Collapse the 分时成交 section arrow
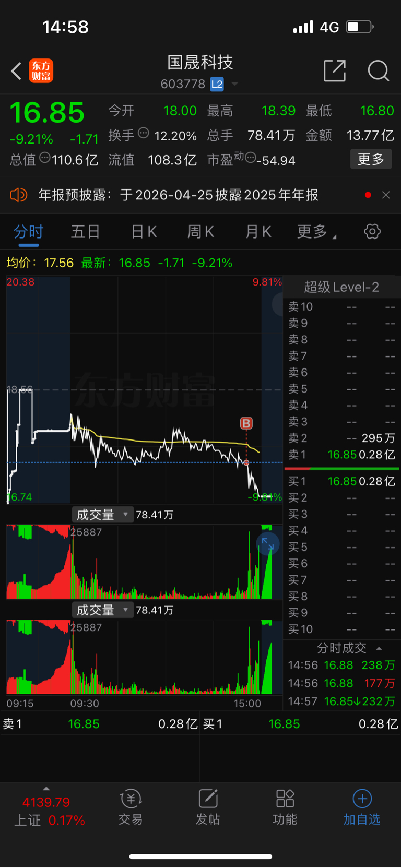This screenshot has height=868, width=401. [379, 648]
